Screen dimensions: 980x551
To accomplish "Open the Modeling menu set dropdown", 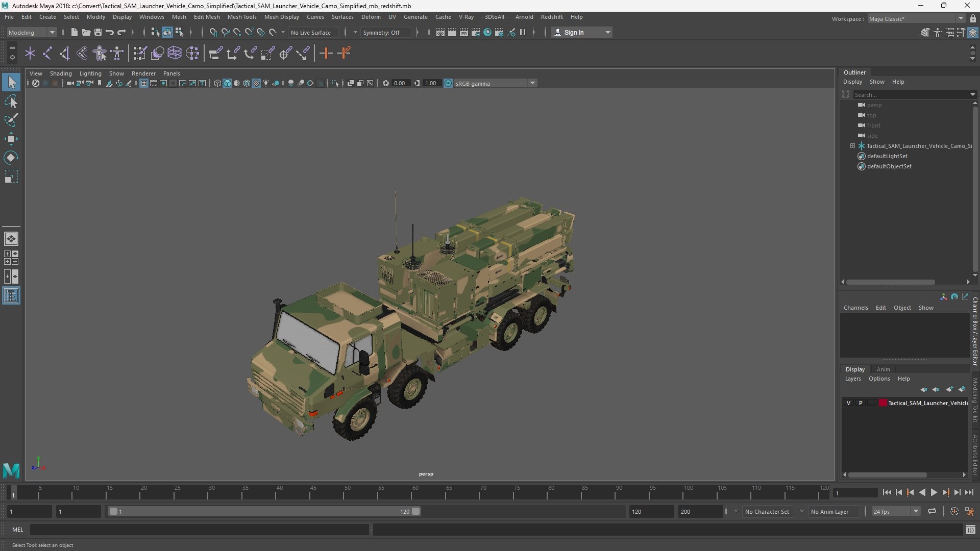I will pyautogui.click(x=32, y=32).
